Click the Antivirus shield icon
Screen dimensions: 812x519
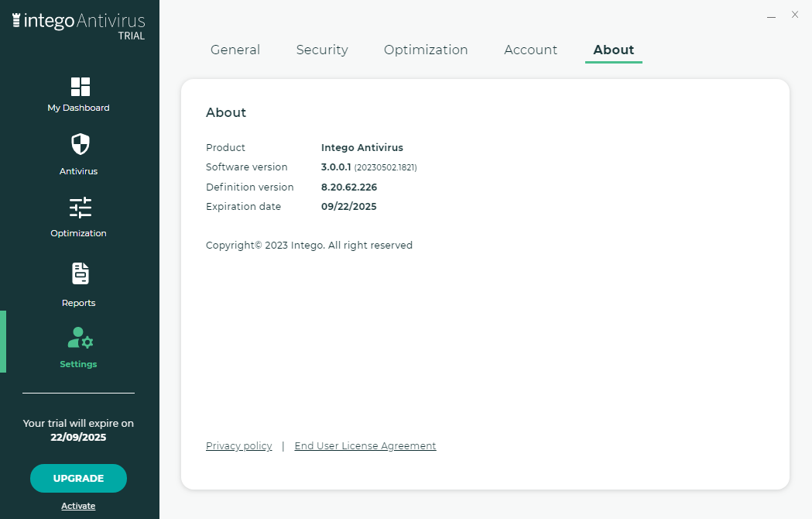[x=80, y=144]
